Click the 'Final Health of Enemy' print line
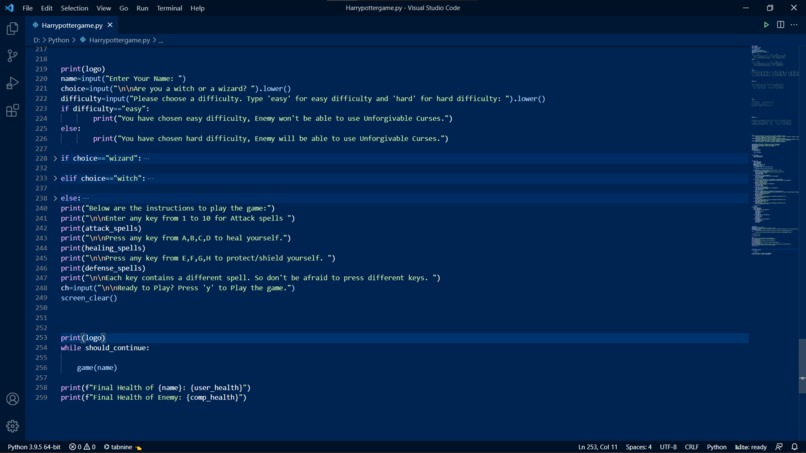Image resolution: width=806 pixels, height=453 pixels. 154,397
